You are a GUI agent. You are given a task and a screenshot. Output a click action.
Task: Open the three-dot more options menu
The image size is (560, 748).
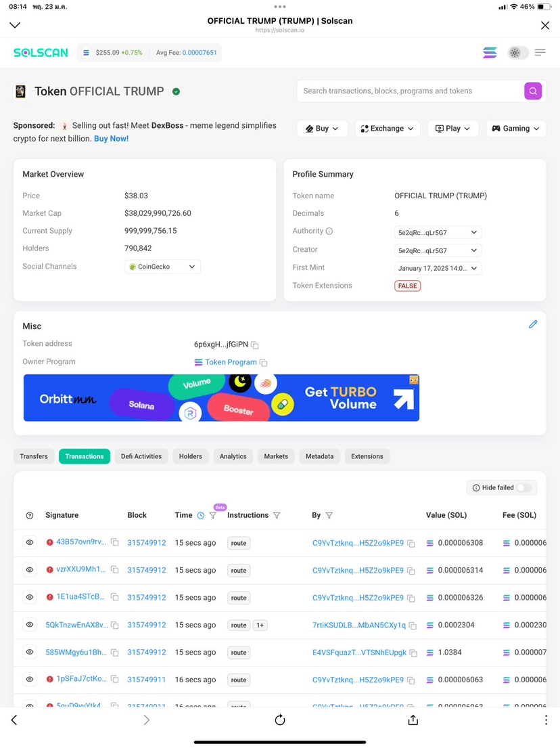pyautogui.click(x=546, y=720)
